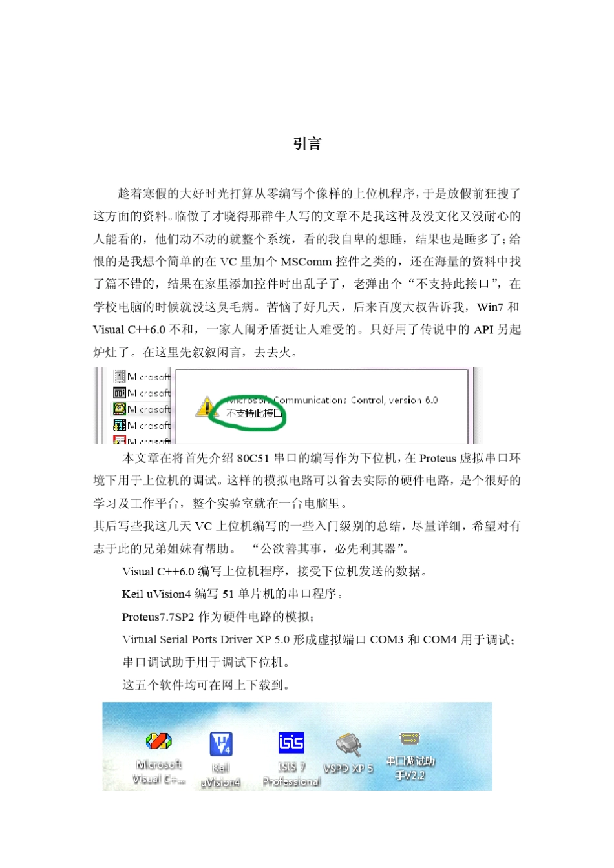Screen dimensions: 614x868
Task: Click the line 'Proteus7.7SP2 作为硬件电路的模拟'
Action: click(218, 617)
